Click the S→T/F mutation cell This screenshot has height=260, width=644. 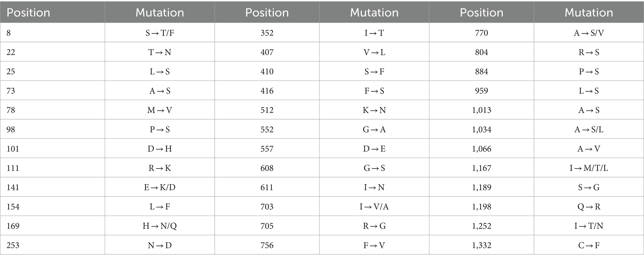point(160,33)
